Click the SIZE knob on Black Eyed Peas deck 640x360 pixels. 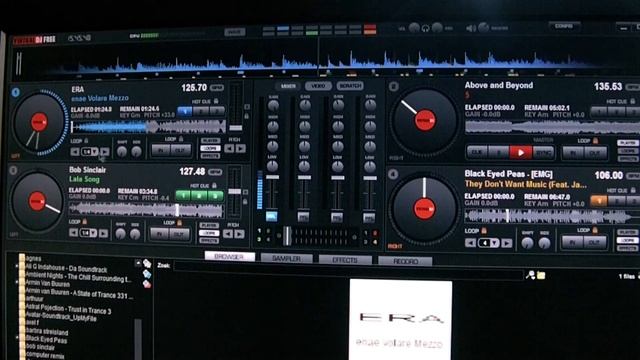point(544,243)
